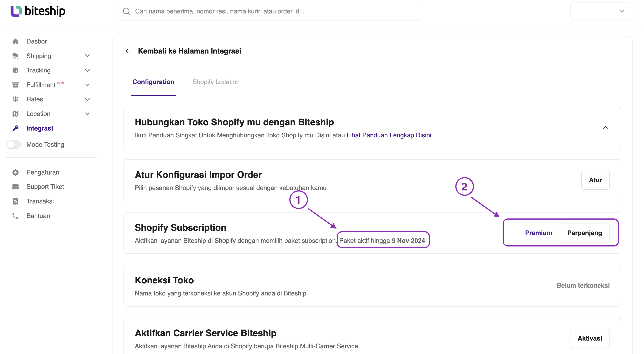Click the Fulfillment label in sidebar

click(41, 85)
